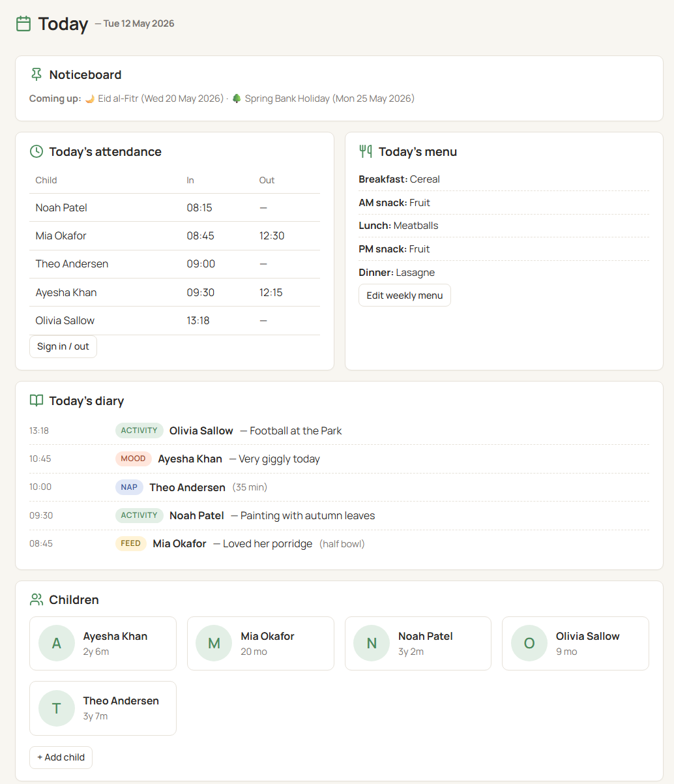The width and height of the screenshot is (674, 784).
Task: Select Mia Okafor in the attendance table
Action: tap(61, 235)
